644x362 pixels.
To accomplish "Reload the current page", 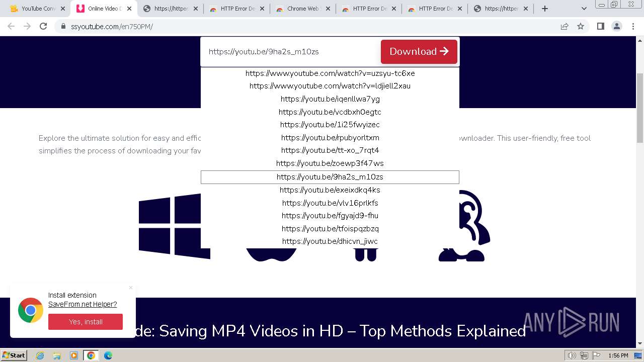I will tap(43, 26).
